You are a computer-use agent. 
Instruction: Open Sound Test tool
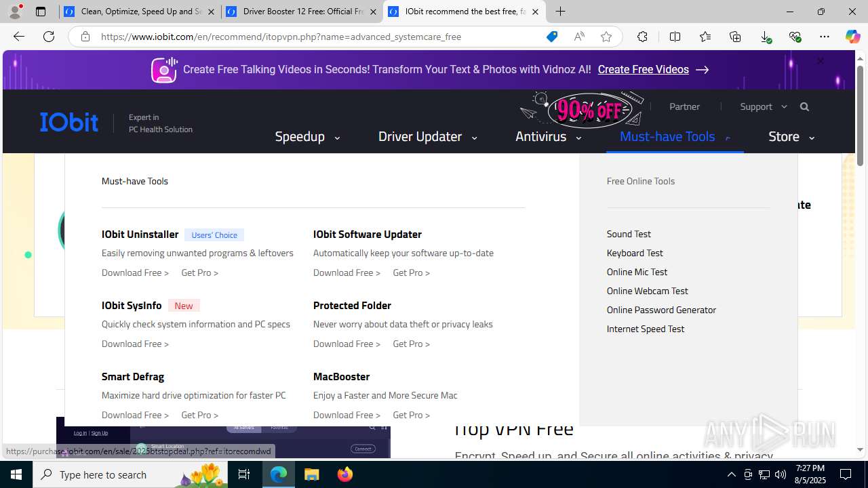pyautogui.click(x=629, y=234)
